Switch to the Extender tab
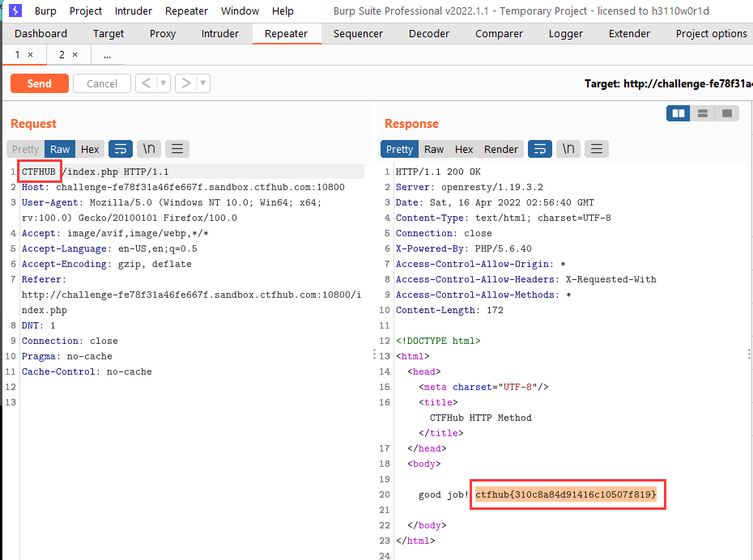Image resolution: width=753 pixels, height=560 pixels. (x=629, y=34)
